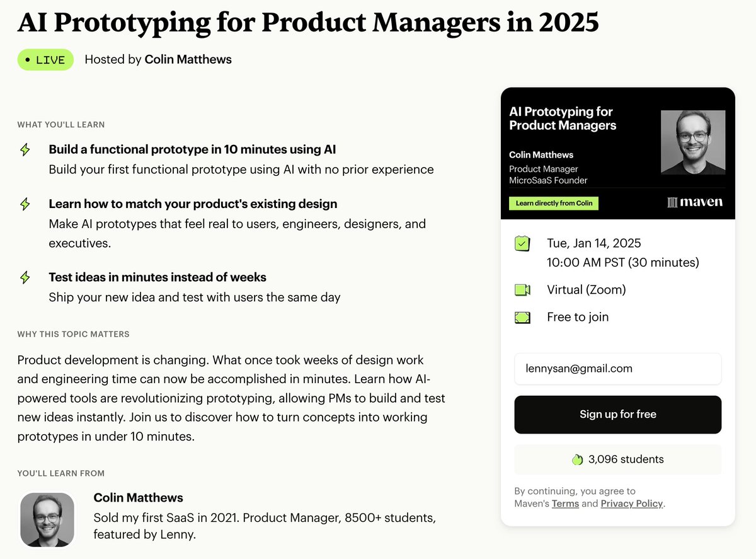Click the lightning icon beside 'Learn how to match'
This screenshot has height=559, width=756.
click(x=25, y=204)
